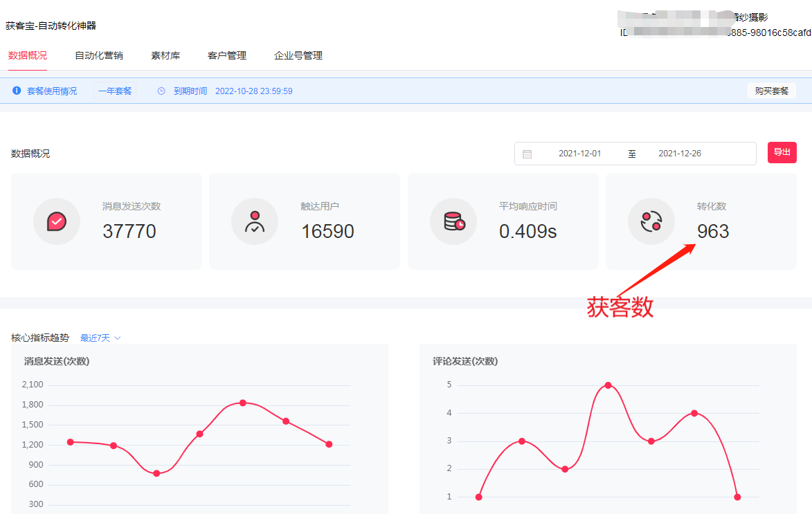Open the 最近7天 time range dropdown
The width and height of the screenshot is (812, 514).
[x=99, y=337]
